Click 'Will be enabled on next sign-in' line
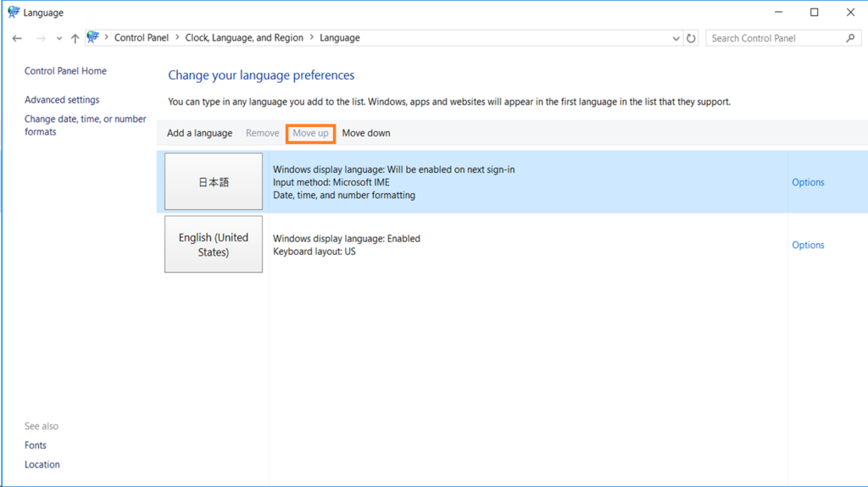Screen dimensions: 868x487 point(393,169)
